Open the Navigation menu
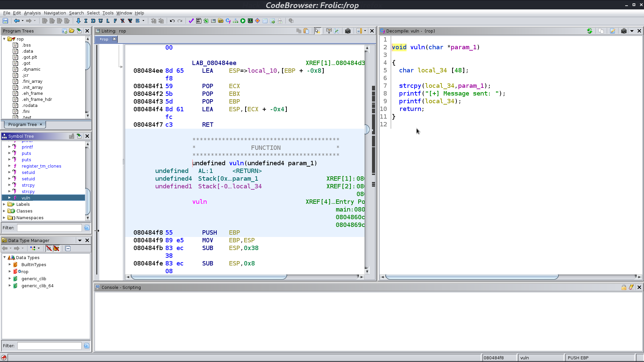 click(55, 13)
